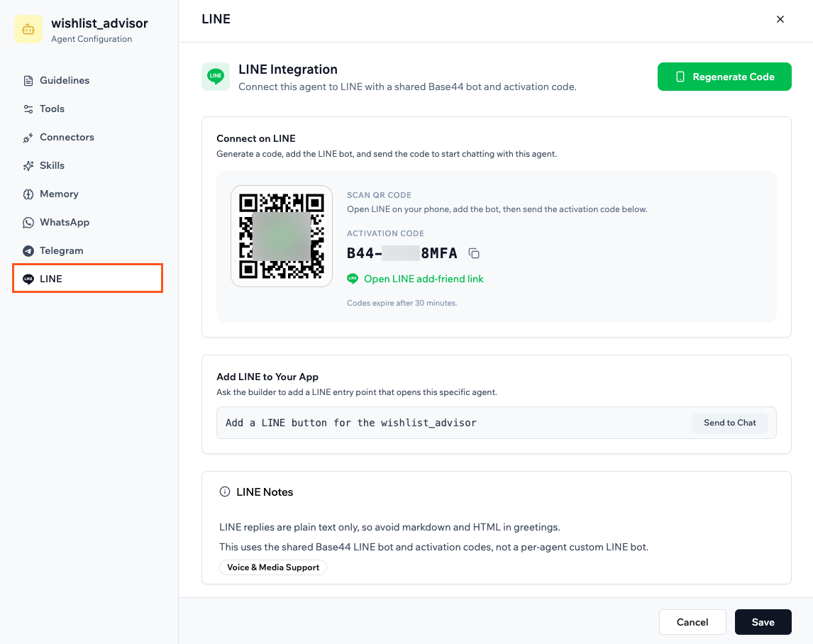Open the Telegram settings
813x644 pixels.
[x=88, y=250]
